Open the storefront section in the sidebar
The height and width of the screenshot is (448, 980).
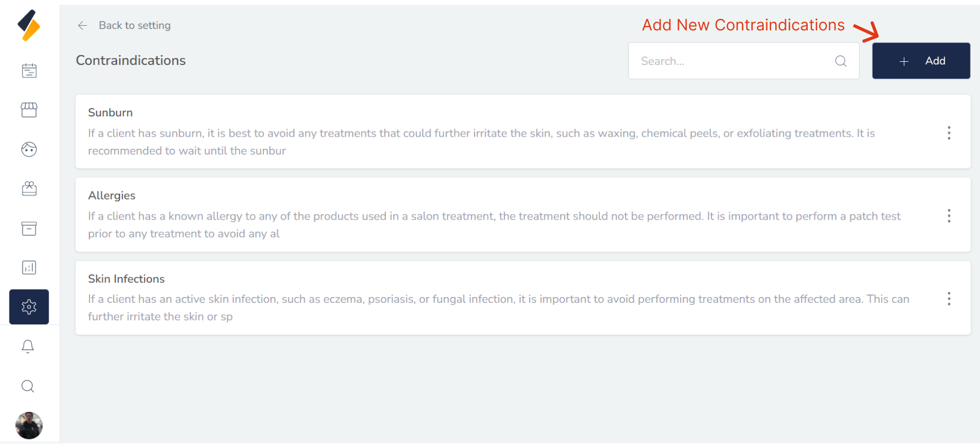tap(29, 110)
